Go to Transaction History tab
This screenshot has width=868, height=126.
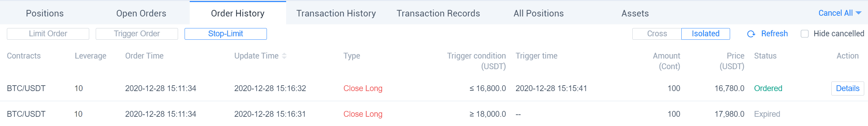[x=336, y=13]
